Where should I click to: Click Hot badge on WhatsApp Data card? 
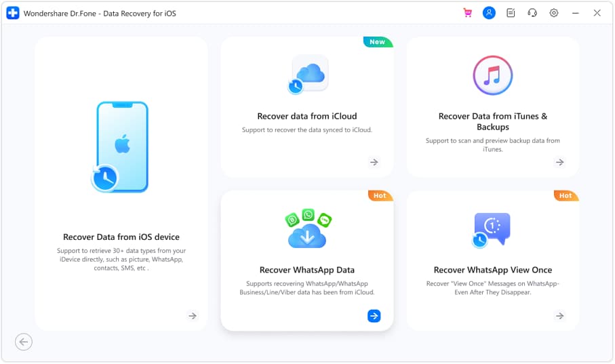point(380,195)
